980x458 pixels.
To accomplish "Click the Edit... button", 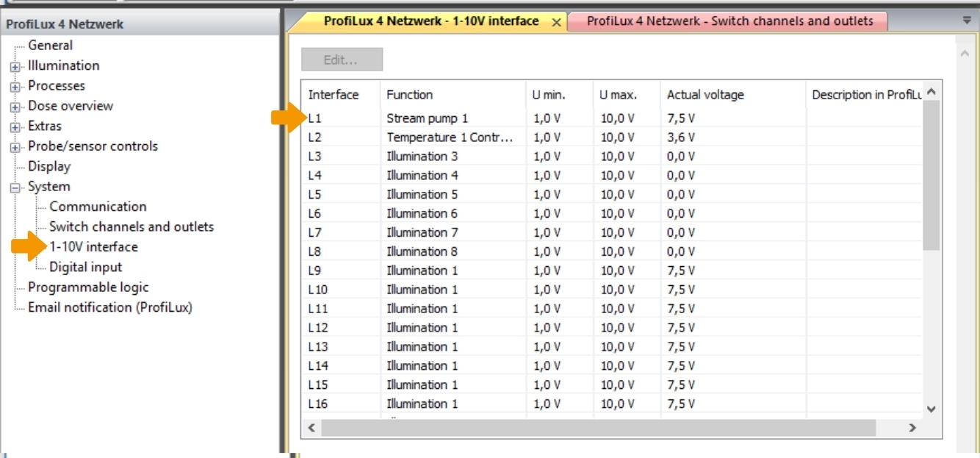I will pyautogui.click(x=342, y=60).
